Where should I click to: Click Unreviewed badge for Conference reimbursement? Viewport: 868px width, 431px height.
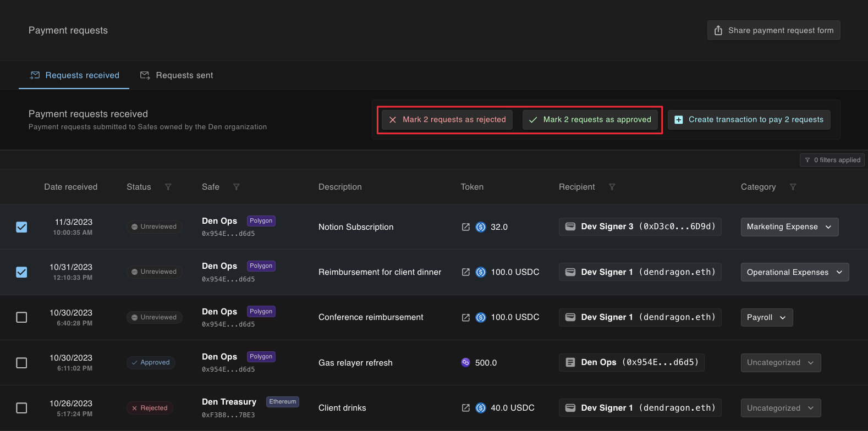pos(154,317)
